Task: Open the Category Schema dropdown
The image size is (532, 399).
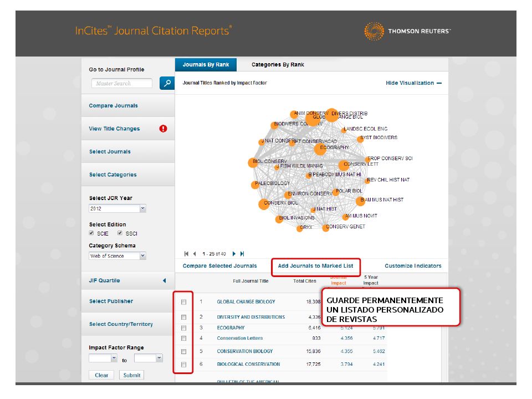Action: tap(117, 256)
